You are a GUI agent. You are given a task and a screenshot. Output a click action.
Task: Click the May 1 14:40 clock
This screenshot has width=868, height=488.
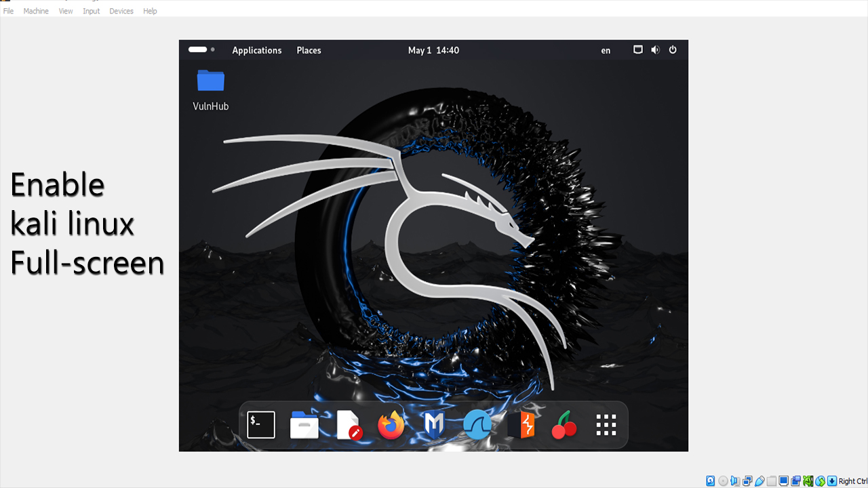coord(433,50)
